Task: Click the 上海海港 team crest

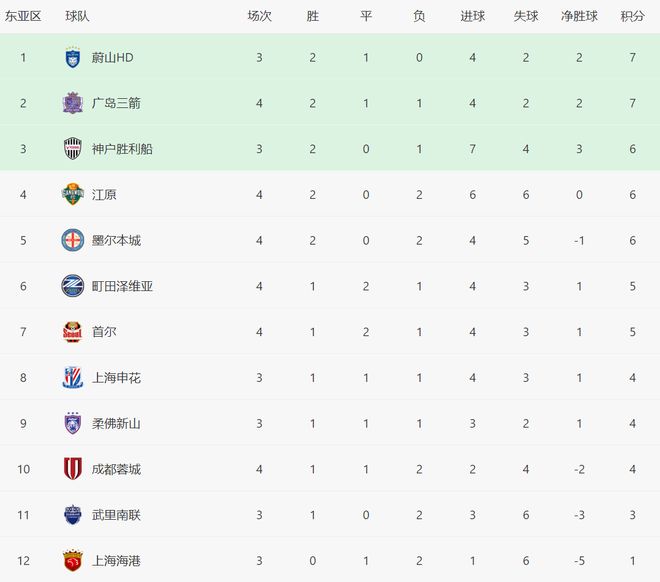Action: click(x=72, y=561)
